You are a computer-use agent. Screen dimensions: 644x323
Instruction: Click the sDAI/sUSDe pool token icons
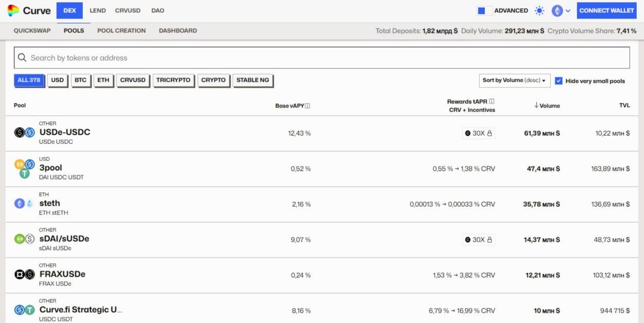pos(24,239)
